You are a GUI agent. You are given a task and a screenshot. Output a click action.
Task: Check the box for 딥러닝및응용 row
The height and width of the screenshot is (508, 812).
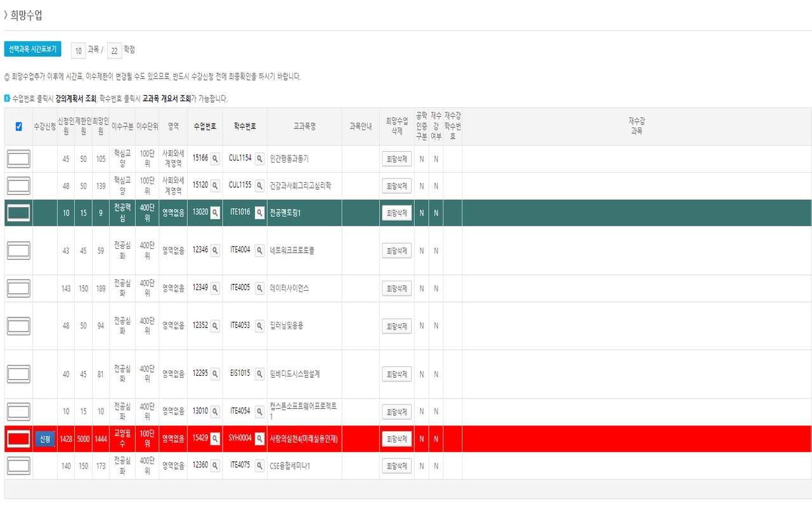point(18,326)
